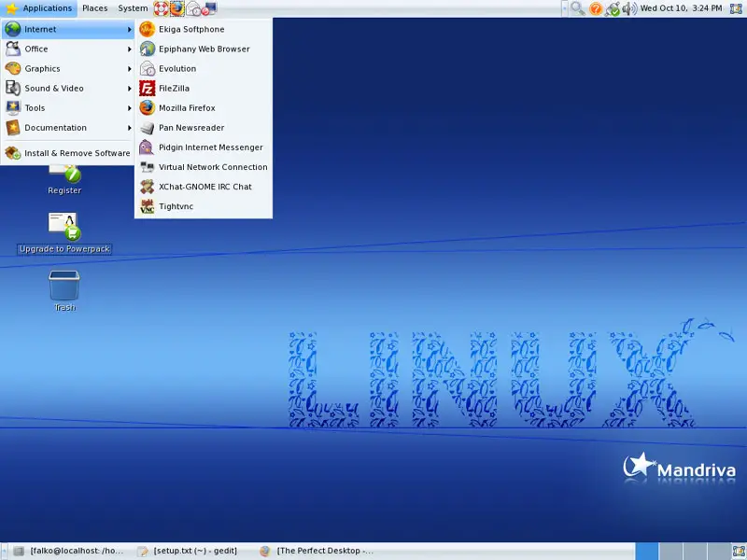Click the volume speaker icon

coord(628,8)
